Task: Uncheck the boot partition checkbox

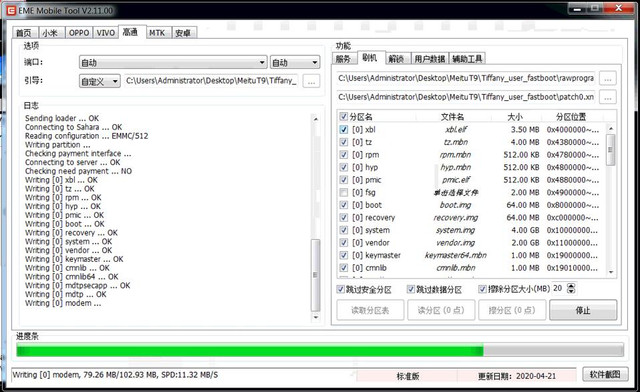Action: pos(344,205)
